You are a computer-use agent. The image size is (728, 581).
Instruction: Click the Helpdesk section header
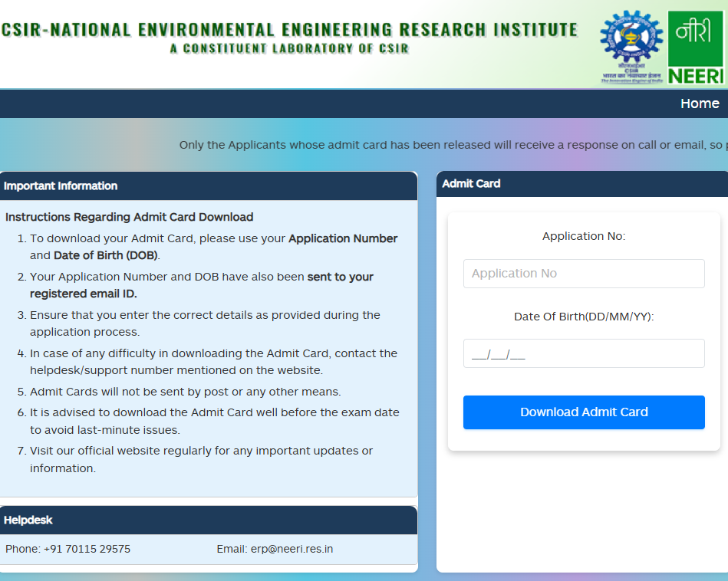pos(28,520)
